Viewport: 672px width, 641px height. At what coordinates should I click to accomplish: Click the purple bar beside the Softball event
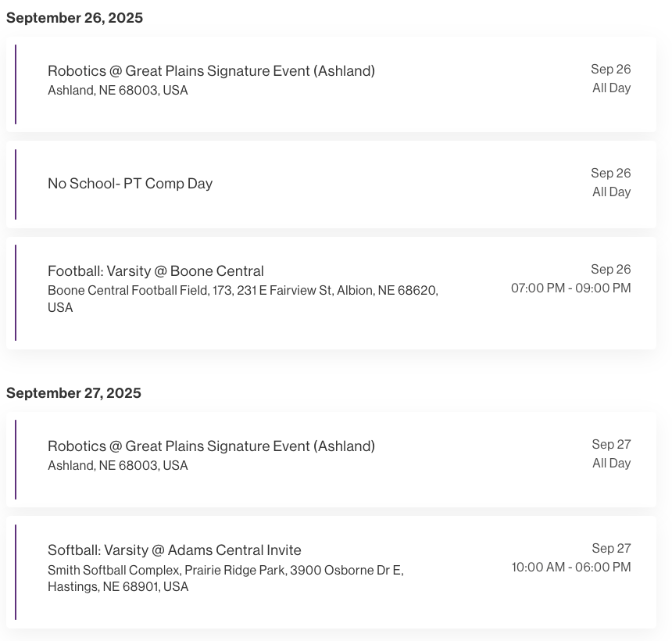click(16, 571)
